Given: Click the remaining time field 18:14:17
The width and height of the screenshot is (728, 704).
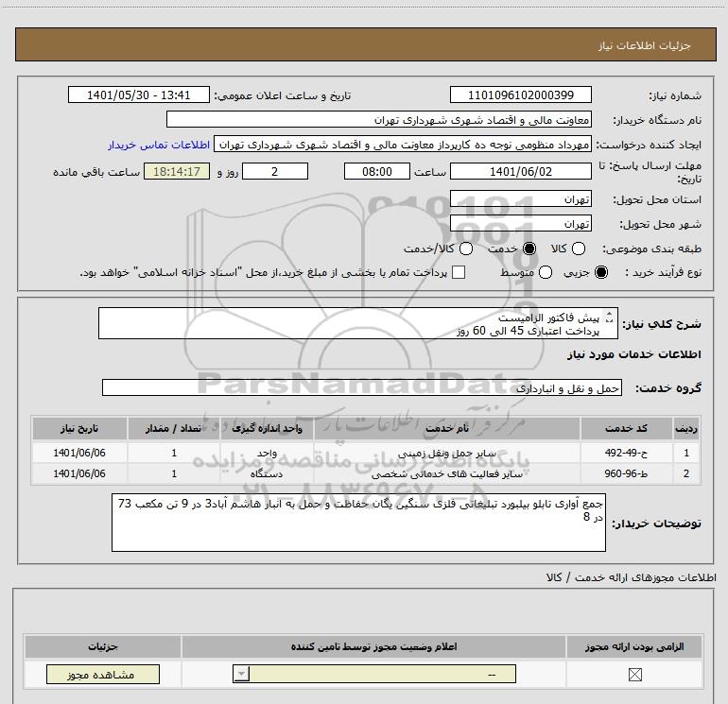Looking at the screenshot, I should (x=177, y=172).
